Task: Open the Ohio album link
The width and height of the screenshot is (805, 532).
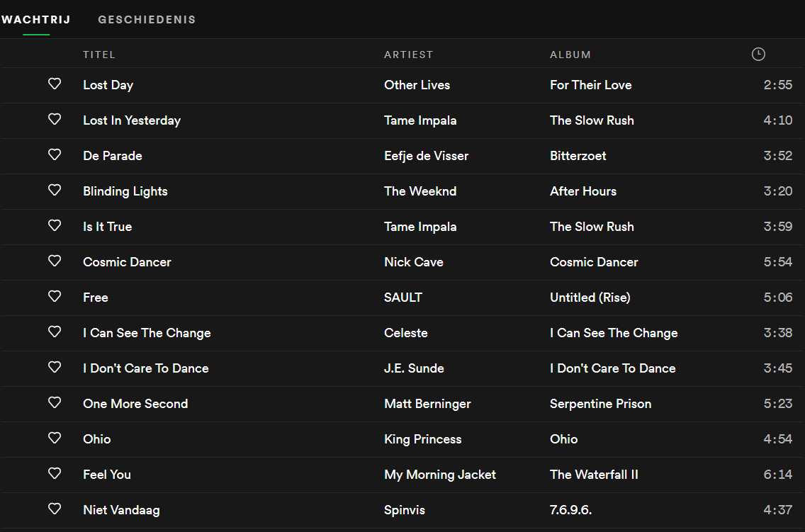Action: pos(563,439)
